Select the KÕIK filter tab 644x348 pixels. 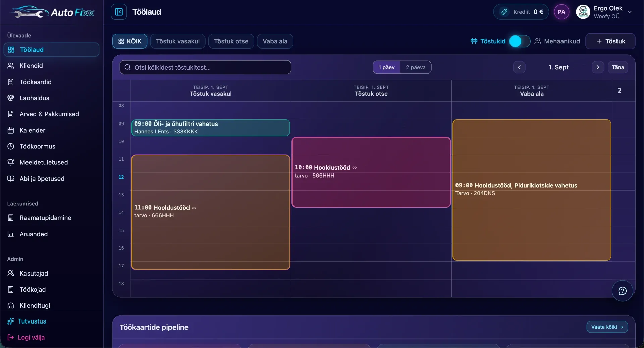tap(130, 41)
